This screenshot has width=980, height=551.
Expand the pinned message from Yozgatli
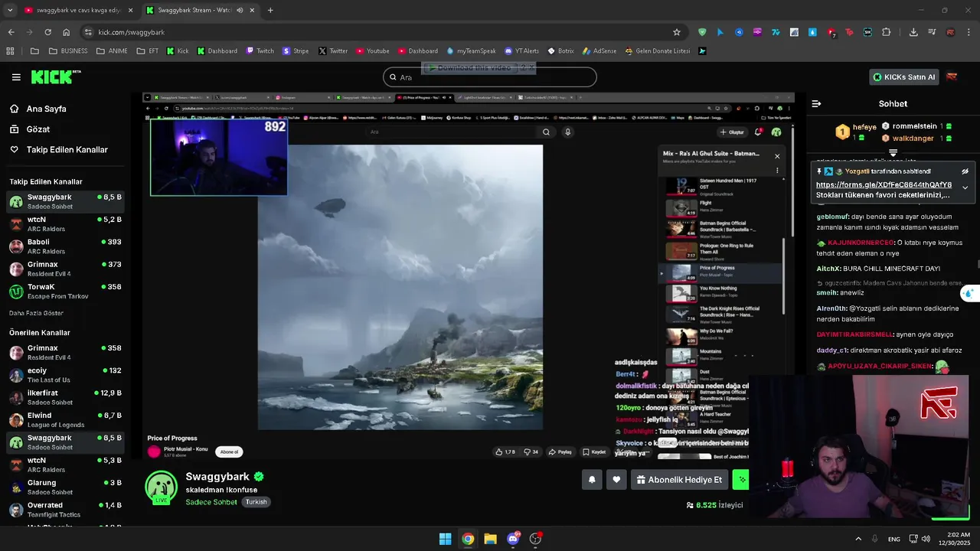(x=965, y=187)
